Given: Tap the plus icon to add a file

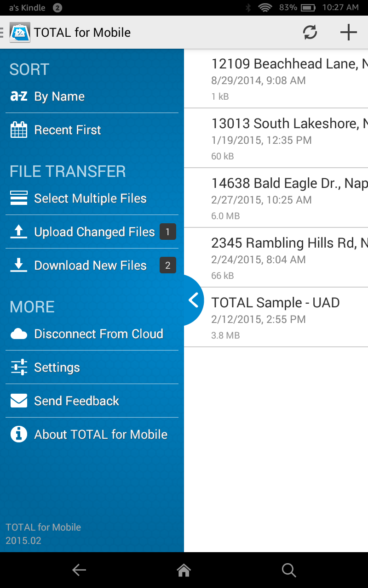Looking at the screenshot, I should pos(348,32).
